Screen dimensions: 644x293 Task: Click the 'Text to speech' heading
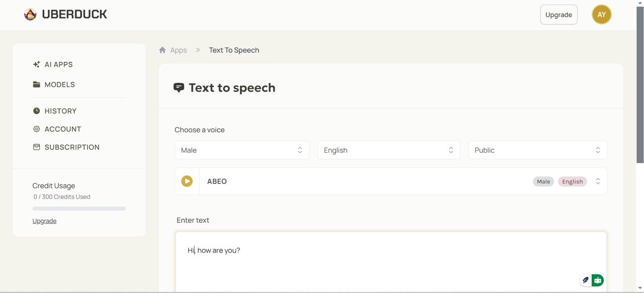[x=232, y=87]
